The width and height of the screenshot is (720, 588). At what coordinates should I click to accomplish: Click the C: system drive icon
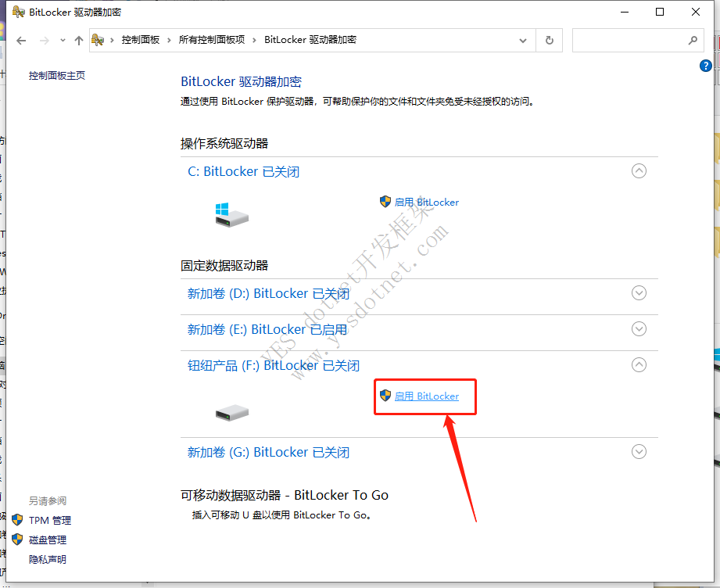(232, 215)
